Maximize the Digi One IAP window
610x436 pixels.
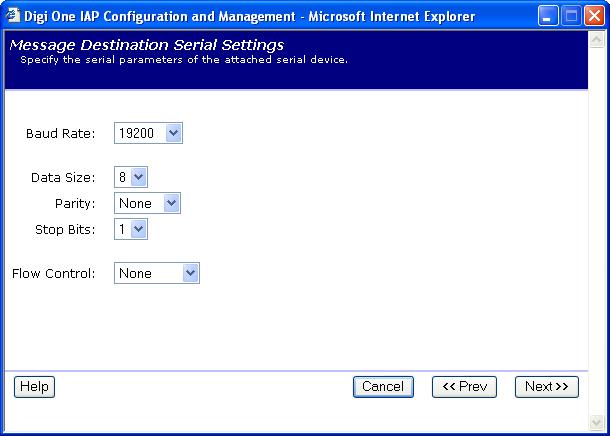572,16
